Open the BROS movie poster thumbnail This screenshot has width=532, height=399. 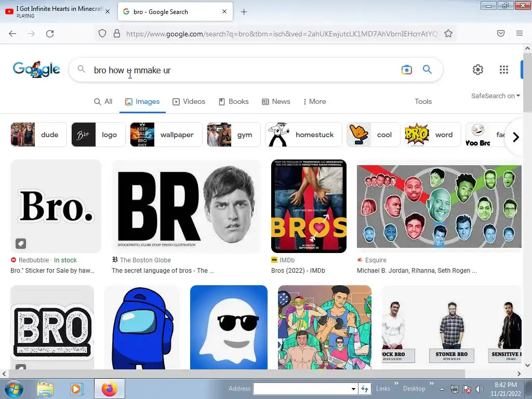click(x=309, y=206)
